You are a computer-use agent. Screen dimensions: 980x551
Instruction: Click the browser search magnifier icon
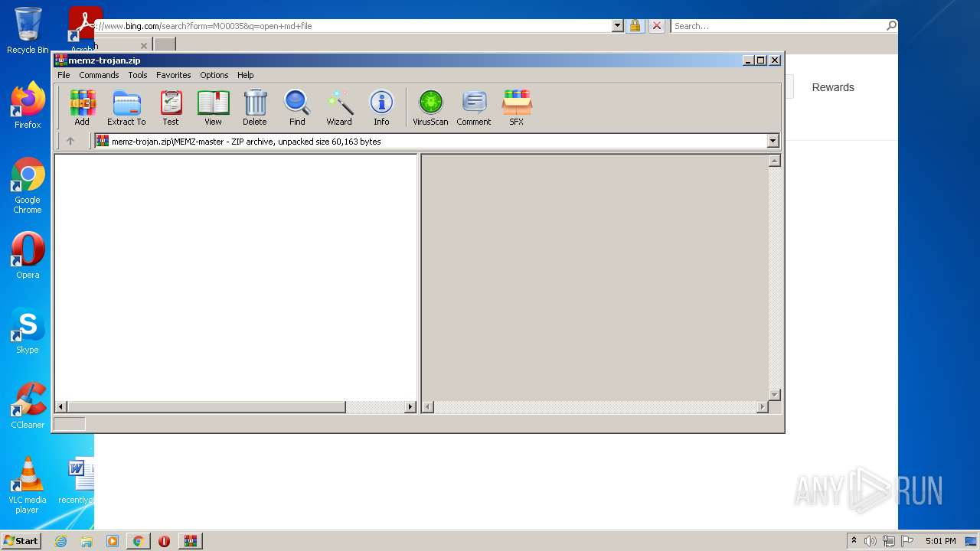[891, 26]
